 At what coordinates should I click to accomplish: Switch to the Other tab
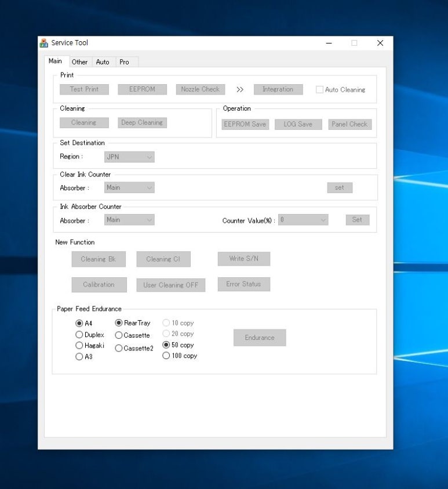[x=80, y=62]
